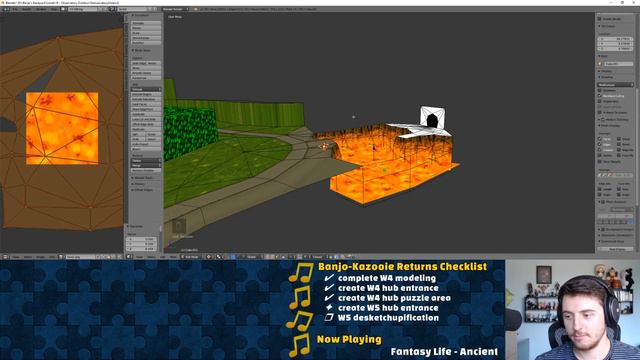Toggle Edge Info Length checkbox
This screenshot has height=360, width=640.
click(600, 189)
